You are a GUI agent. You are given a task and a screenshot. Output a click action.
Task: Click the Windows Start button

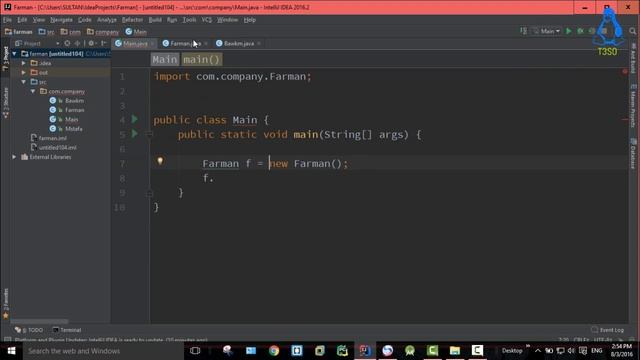coord(11,351)
